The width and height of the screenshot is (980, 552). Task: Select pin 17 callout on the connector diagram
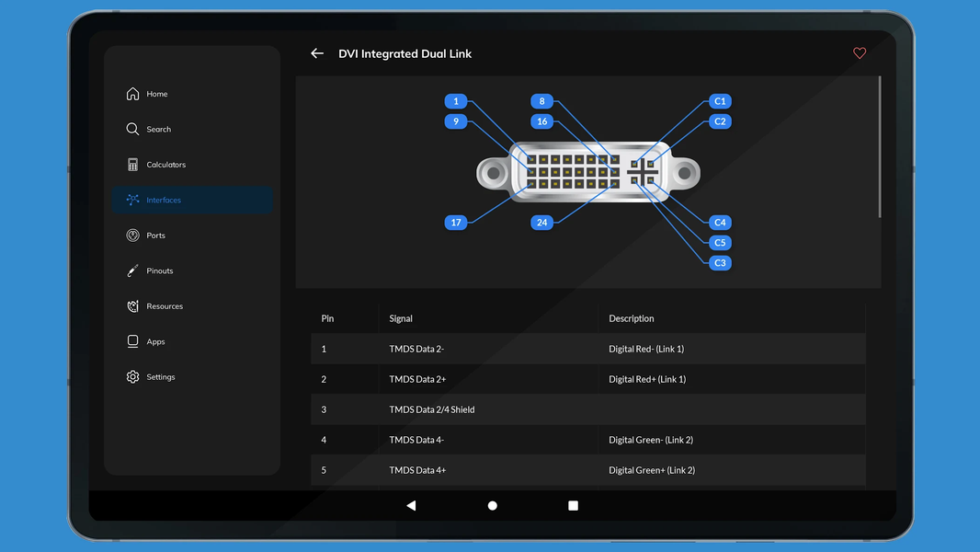456,222
